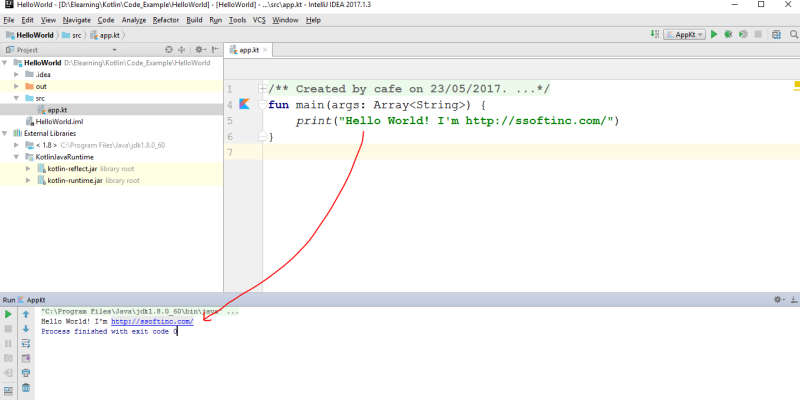Open the AppKt run configuration dropdown
800x400 pixels.
685,34
